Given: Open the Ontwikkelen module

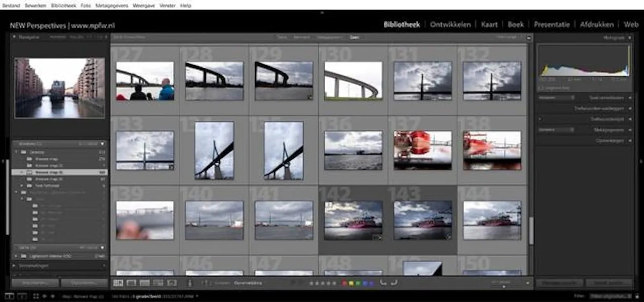Looking at the screenshot, I should coord(450,25).
